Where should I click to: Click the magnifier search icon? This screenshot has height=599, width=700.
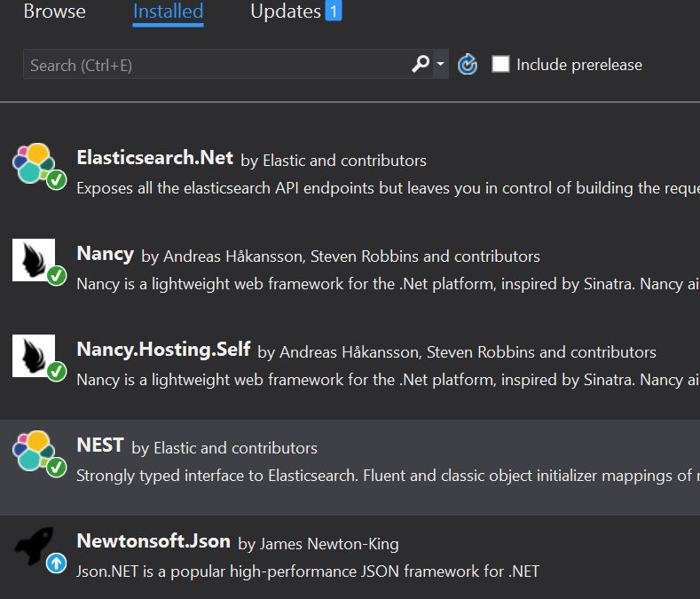click(x=421, y=64)
